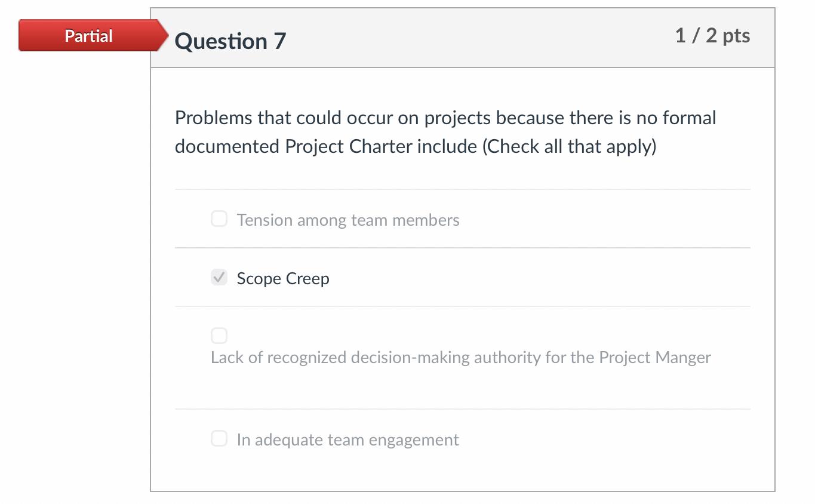Click the Project Manger authority answer text

point(460,357)
